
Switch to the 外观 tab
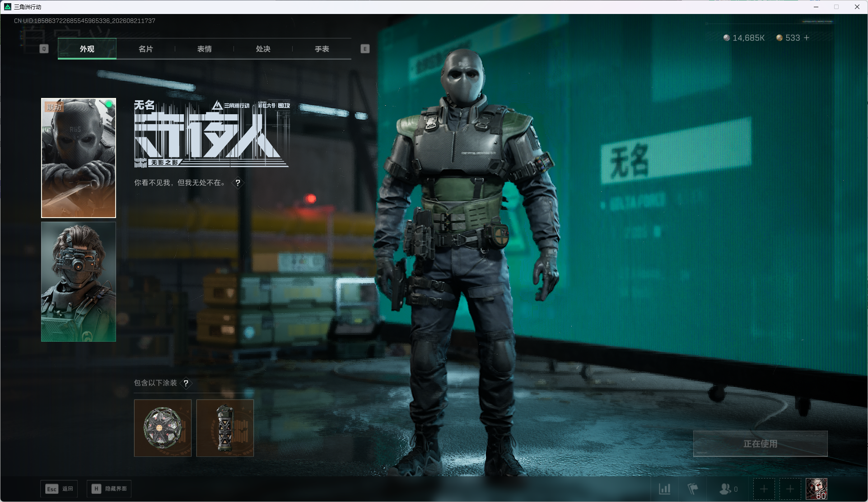(87, 49)
